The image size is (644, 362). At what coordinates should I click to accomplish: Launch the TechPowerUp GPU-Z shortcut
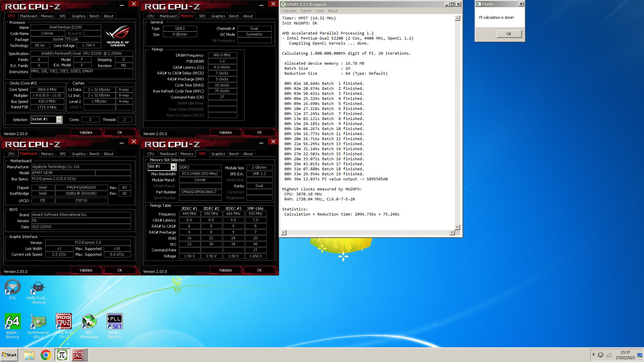coord(38,326)
